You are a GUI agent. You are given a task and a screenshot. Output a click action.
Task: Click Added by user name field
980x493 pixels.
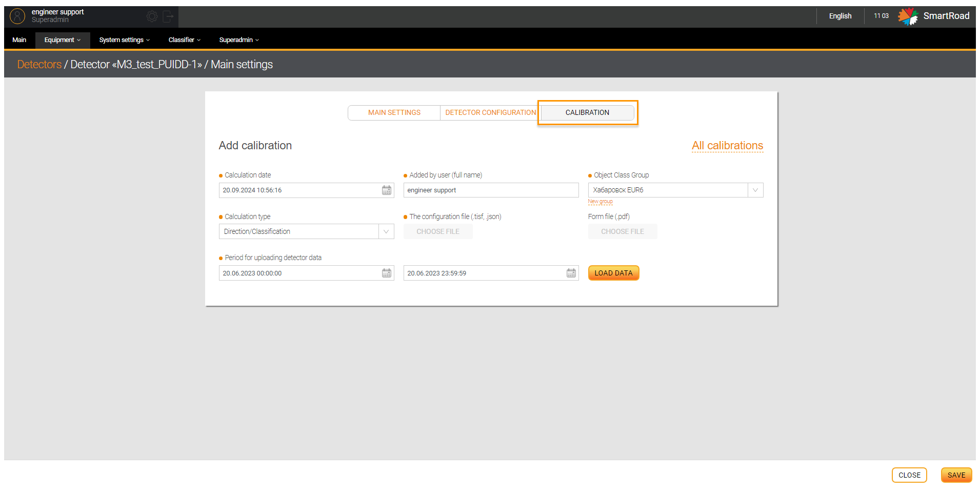[491, 190]
